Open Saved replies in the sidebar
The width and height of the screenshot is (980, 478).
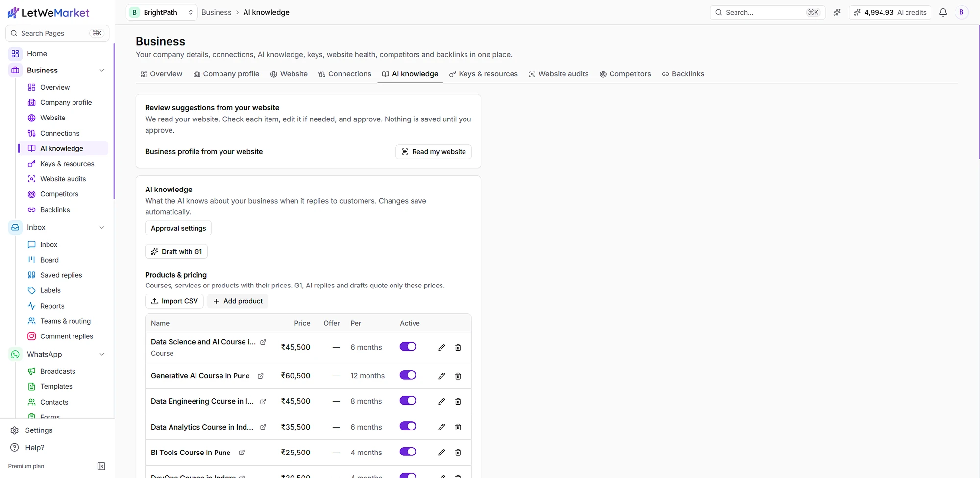(x=61, y=275)
